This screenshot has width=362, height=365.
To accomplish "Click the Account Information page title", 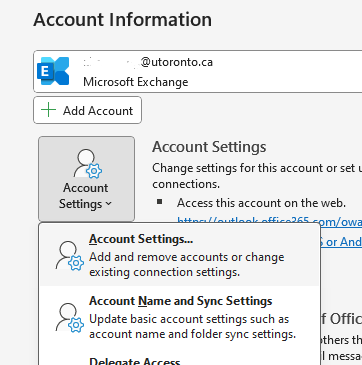I will [123, 19].
